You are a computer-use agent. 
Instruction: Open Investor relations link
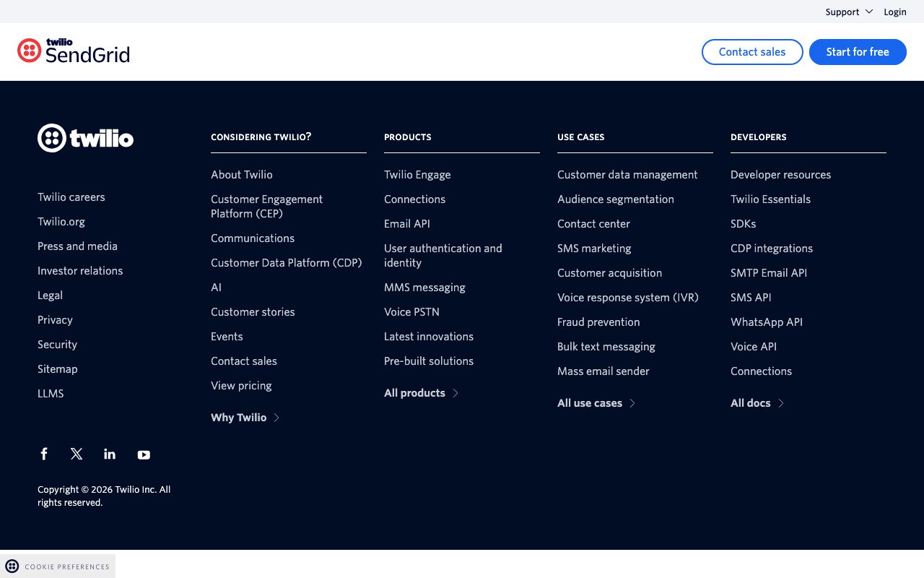tap(80, 271)
